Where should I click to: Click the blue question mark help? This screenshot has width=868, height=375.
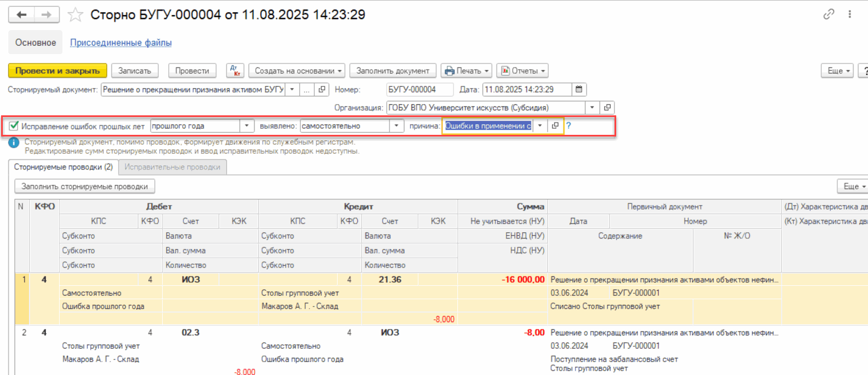pos(569,126)
